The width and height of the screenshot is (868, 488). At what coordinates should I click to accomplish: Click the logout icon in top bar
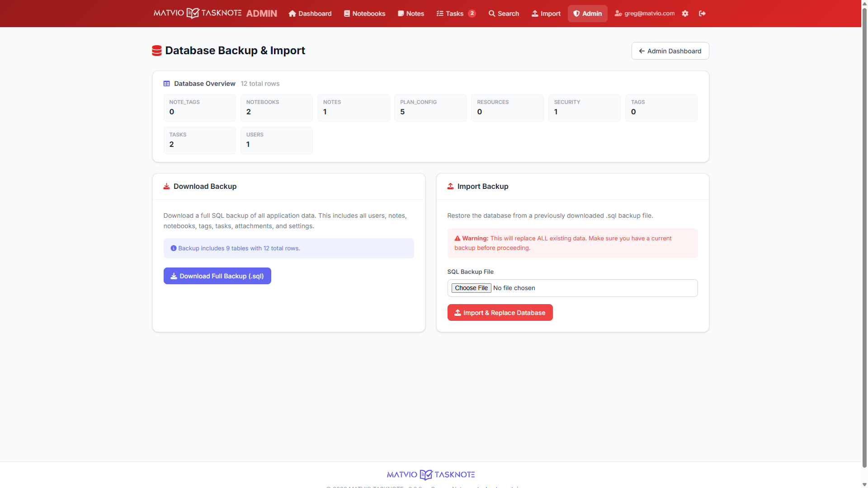(702, 14)
